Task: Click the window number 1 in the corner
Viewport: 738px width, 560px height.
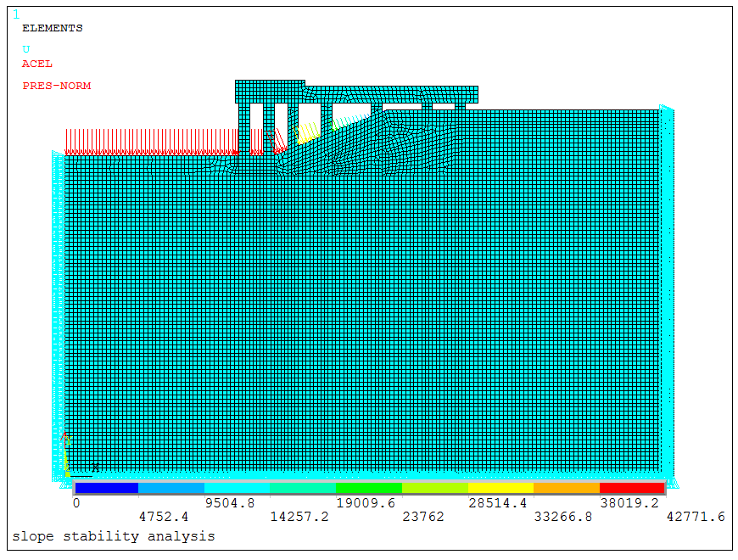Action: click(15, 14)
